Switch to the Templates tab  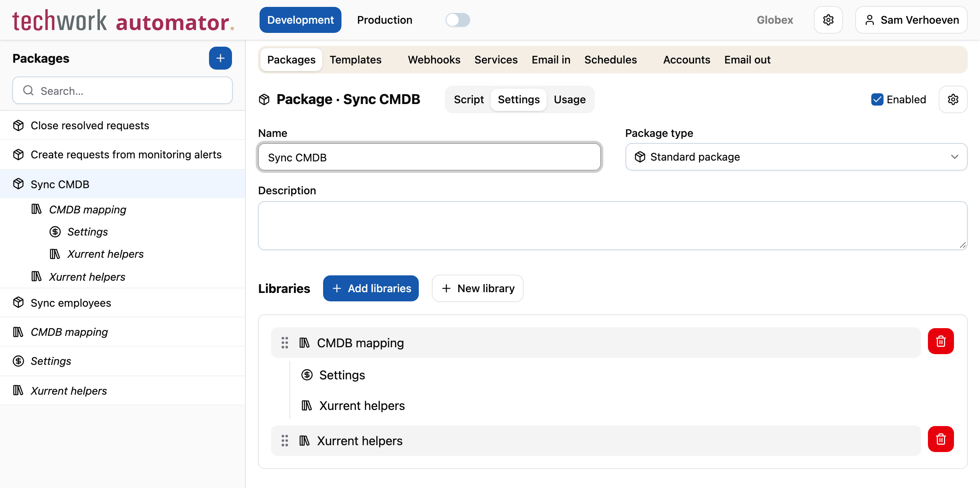click(356, 60)
